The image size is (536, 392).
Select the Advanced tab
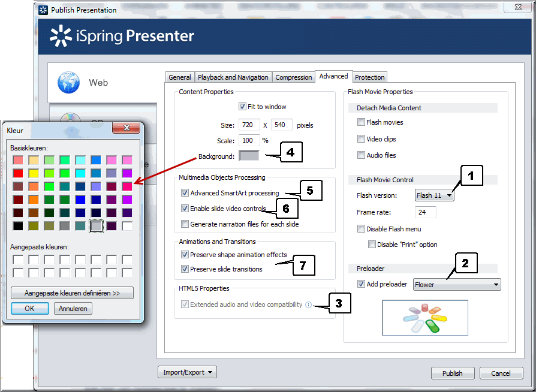click(333, 76)
